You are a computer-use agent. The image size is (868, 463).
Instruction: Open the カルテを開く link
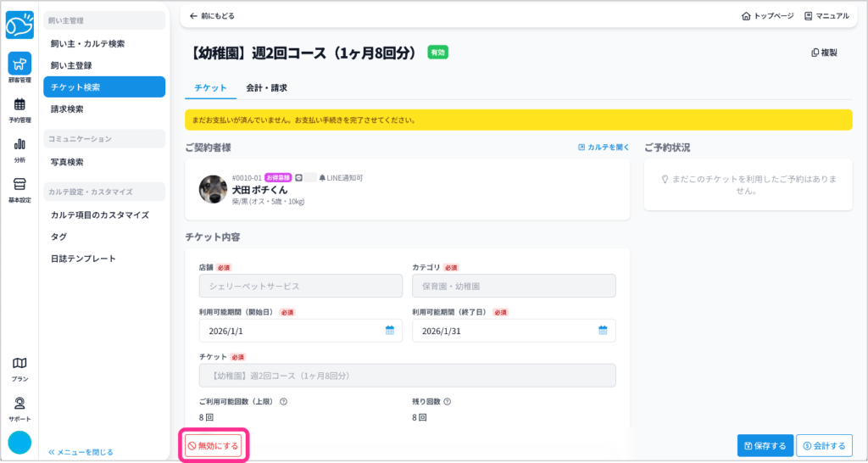tap(604, 148)
